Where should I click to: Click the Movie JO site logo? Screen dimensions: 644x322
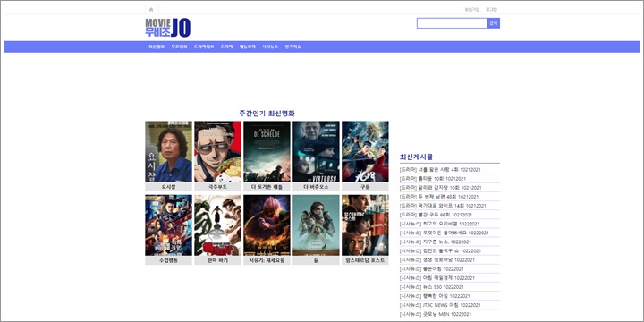point(168,28)
